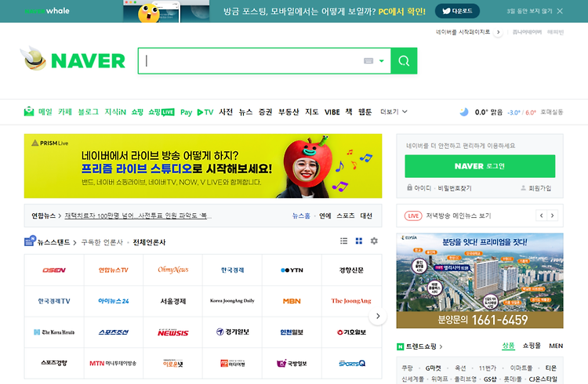The width and height of the screenshot is (588, 384).
Task: Click the PRISM Live banner ad
Action: click(x=203, y=166)
